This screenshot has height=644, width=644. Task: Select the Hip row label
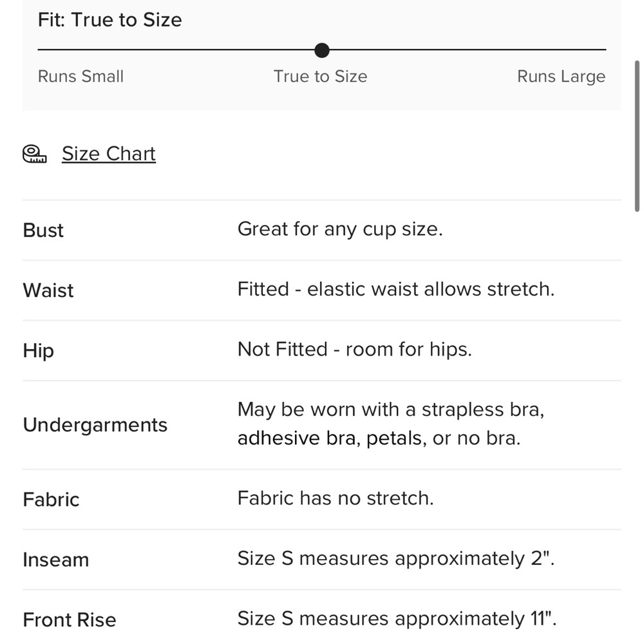[x=38, y=351]
